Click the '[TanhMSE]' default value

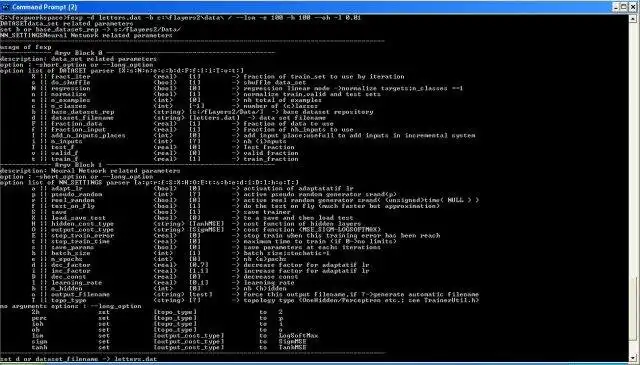[207, 224]
